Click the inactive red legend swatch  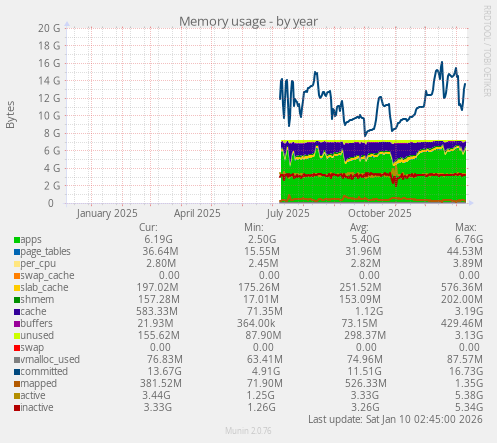pos(17,408)
